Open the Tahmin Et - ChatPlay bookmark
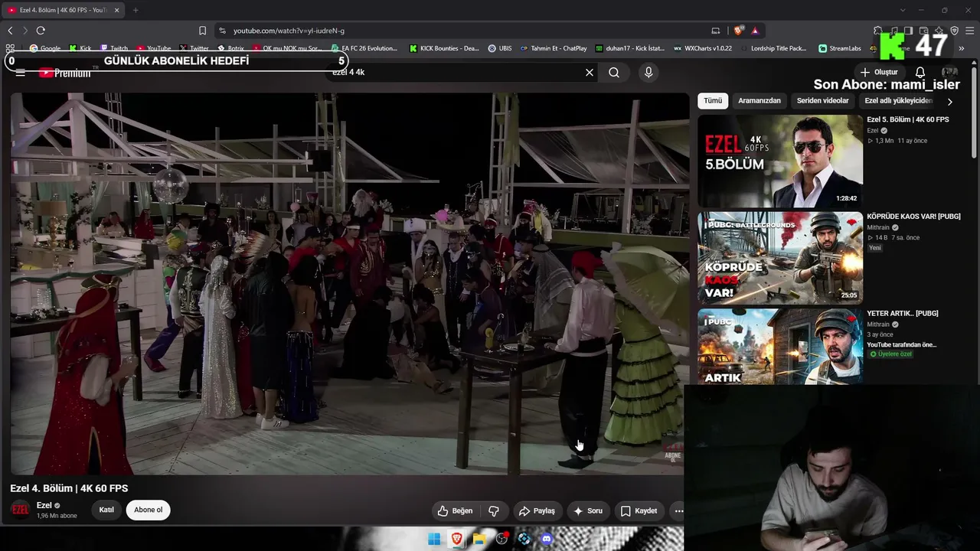Image resolution: width=980 pixels, height=551 pixels. point(554,48)
